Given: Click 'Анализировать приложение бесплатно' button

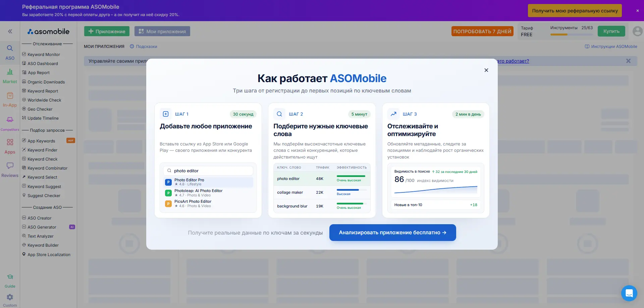Looking at the screenshot, I should point(392,233).
